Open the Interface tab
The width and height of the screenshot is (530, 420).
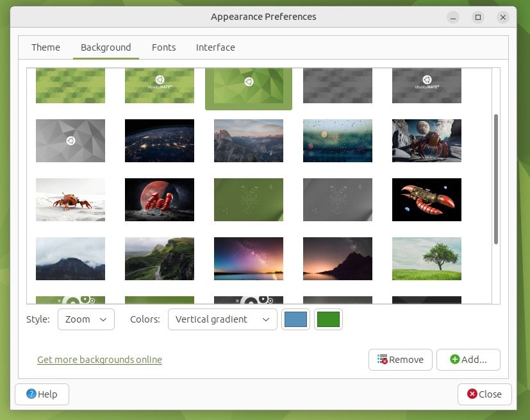pos(215,47)
